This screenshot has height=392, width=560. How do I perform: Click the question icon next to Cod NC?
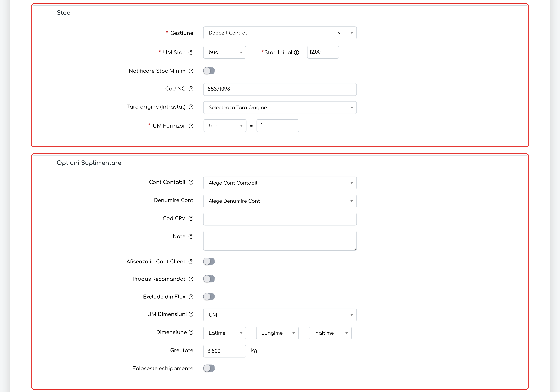(x=191, y=89)
